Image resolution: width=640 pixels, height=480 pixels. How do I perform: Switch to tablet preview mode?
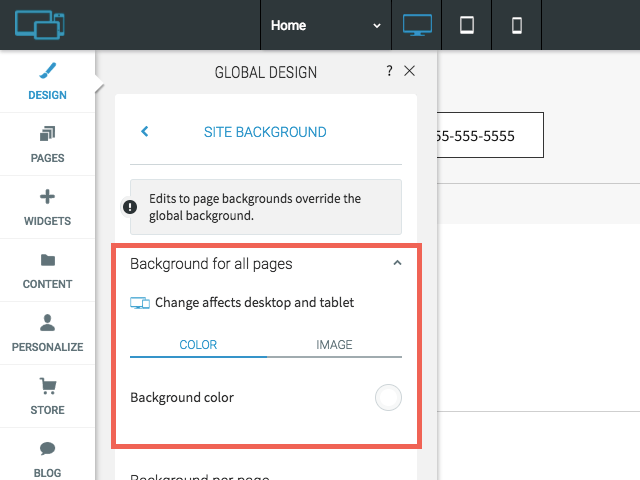click(x=467, y=25)
